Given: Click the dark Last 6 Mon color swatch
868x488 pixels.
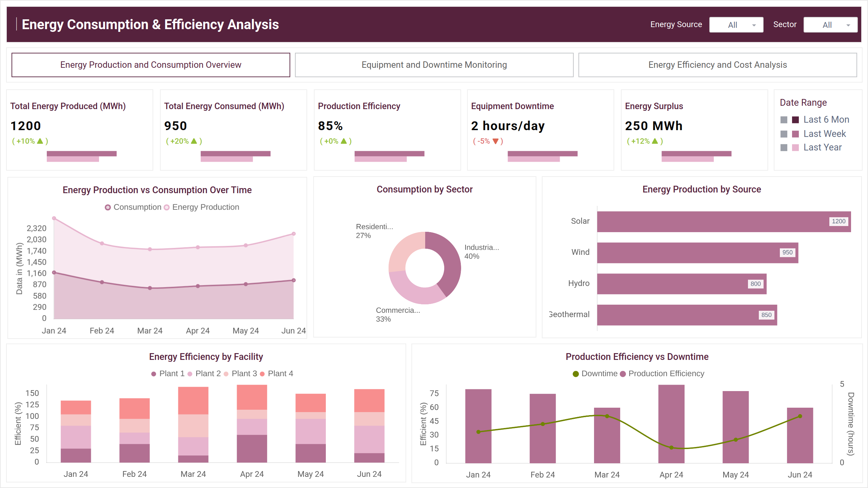Looking at the screenshot, I should pos(795,120).
